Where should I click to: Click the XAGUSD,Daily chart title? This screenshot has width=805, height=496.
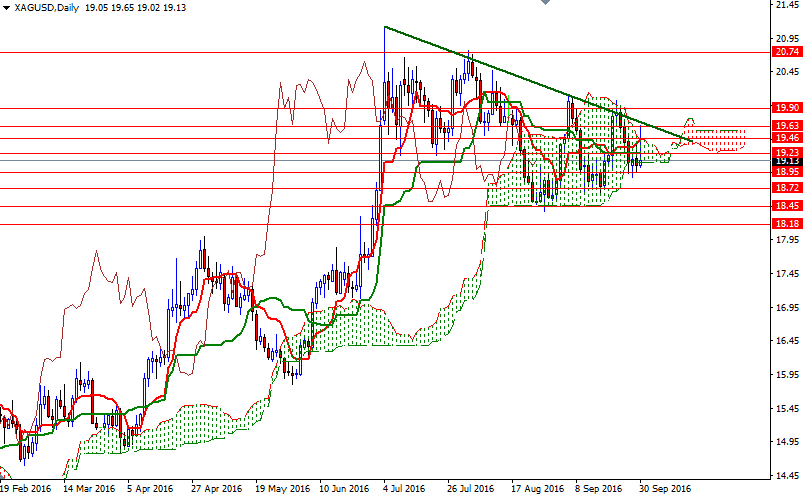point(46,8)
